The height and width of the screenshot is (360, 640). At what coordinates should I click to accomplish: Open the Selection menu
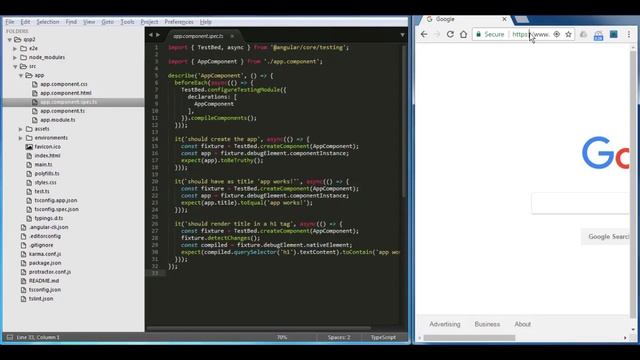(x=48, y=22)
